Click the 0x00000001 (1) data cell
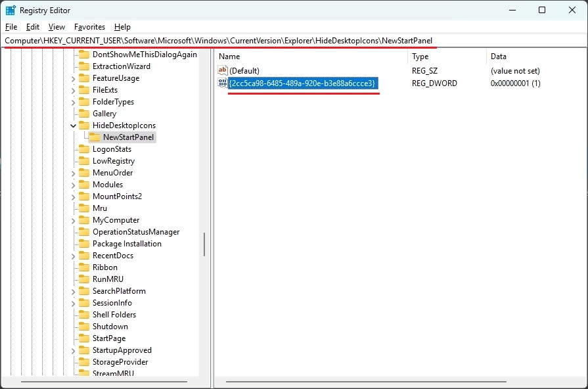This screenshot has height=389, width=588. (516, 83)
